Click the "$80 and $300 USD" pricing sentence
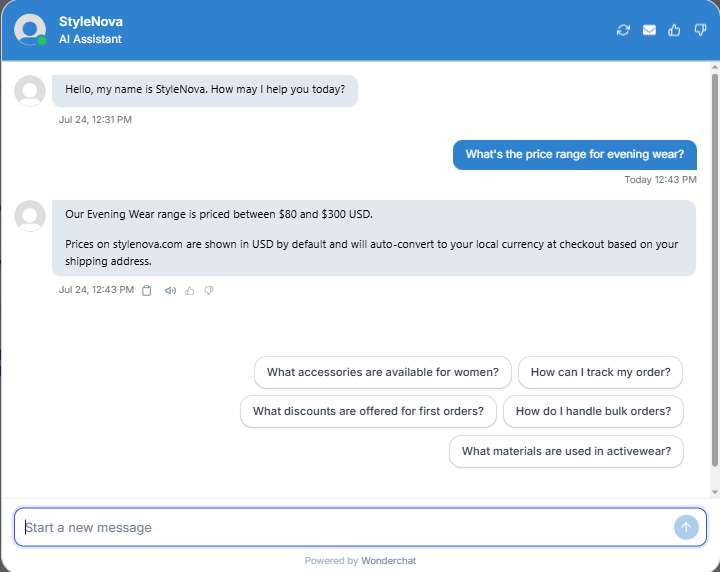The image size is (720, 572). 219,214
